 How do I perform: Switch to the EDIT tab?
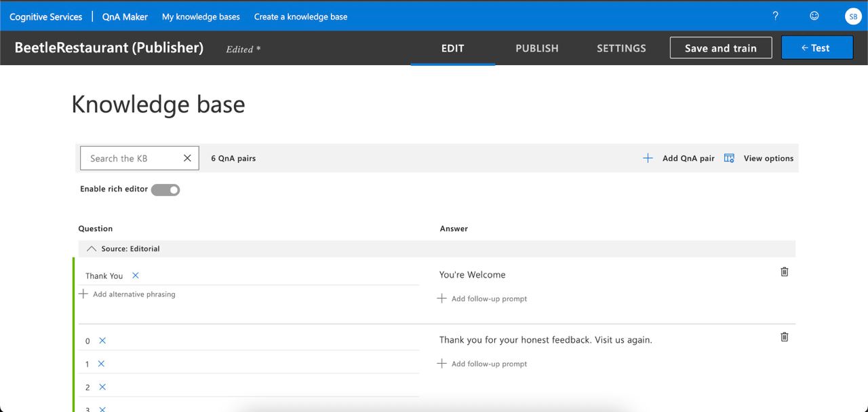[x=452, y=48]
